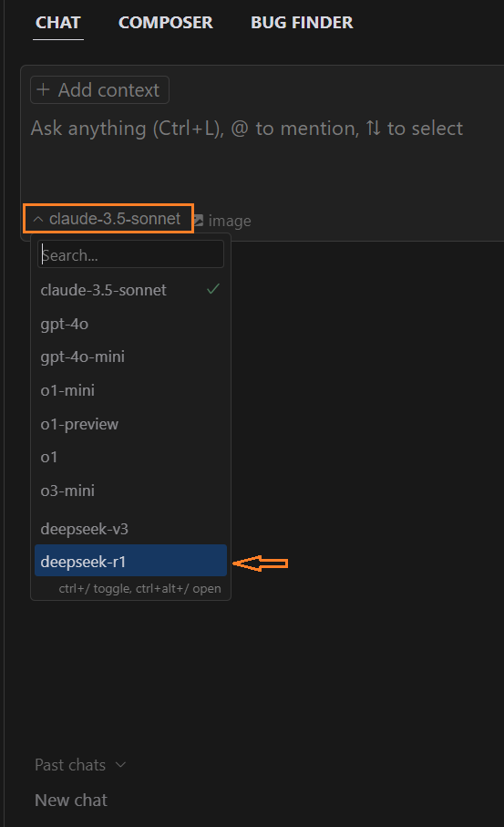Expand the Past chats section

tap(80, 765)
